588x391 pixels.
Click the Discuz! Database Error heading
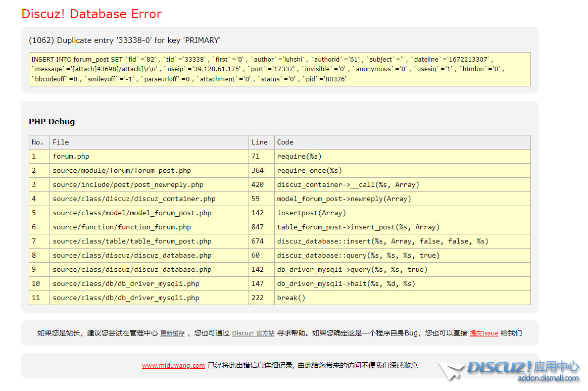pos(91,14)
